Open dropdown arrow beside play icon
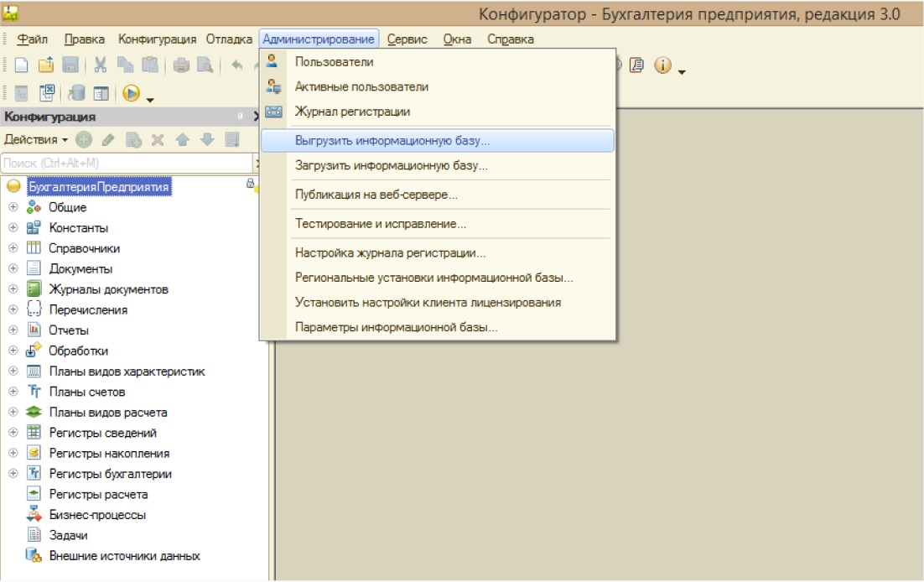924x582 pixels. [150, 100]
